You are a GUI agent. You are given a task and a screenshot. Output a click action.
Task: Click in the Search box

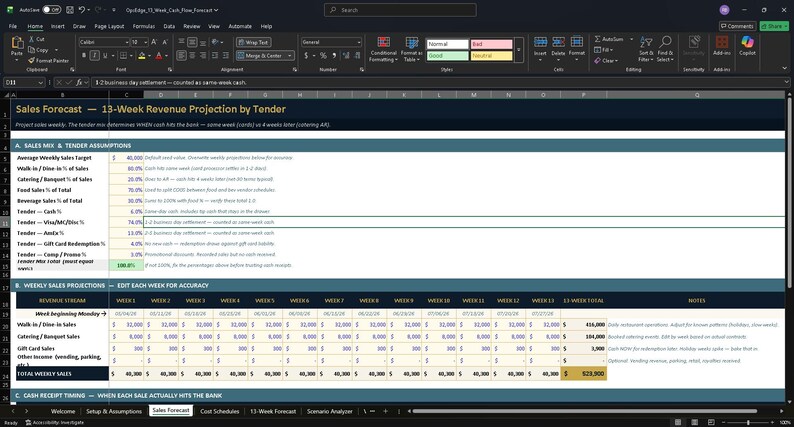click(x=400, y=10)
